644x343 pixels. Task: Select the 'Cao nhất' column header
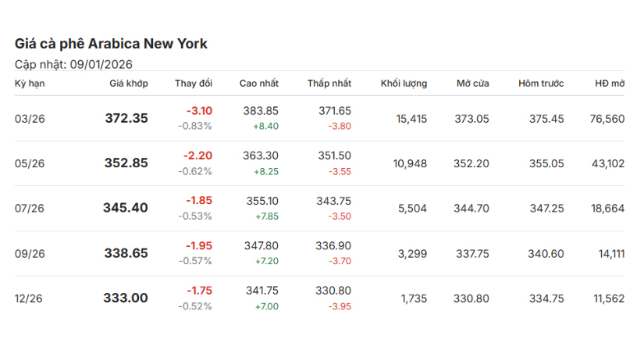pos(258,84)
